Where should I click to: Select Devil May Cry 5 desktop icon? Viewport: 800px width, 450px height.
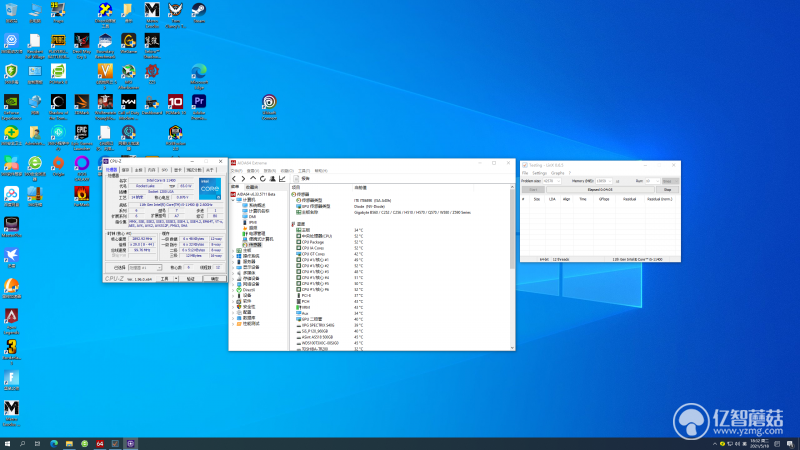[x=82, y=46]
